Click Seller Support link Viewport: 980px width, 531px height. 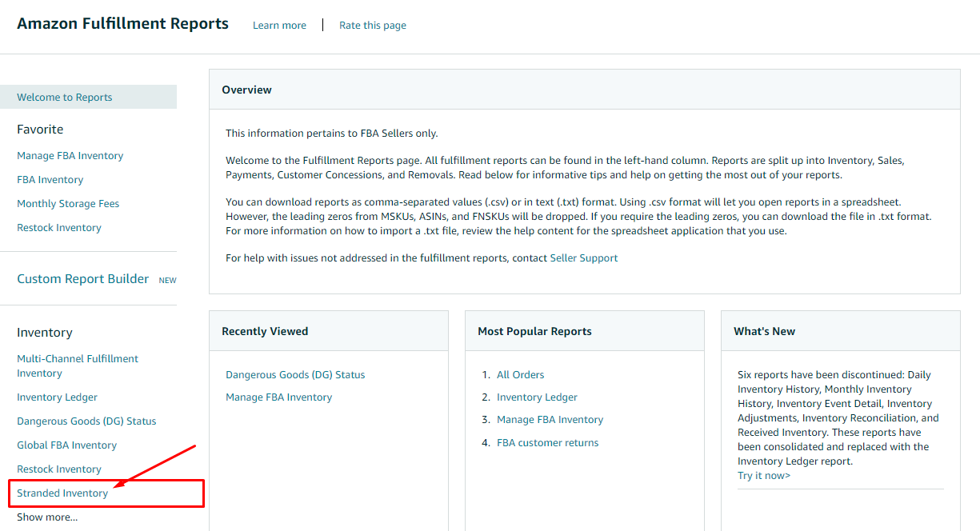click(x=584, y=258)
